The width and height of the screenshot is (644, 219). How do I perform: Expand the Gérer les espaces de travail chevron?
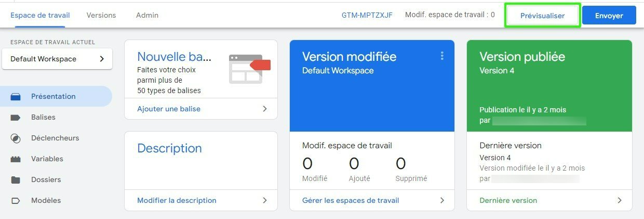(442, 200)
